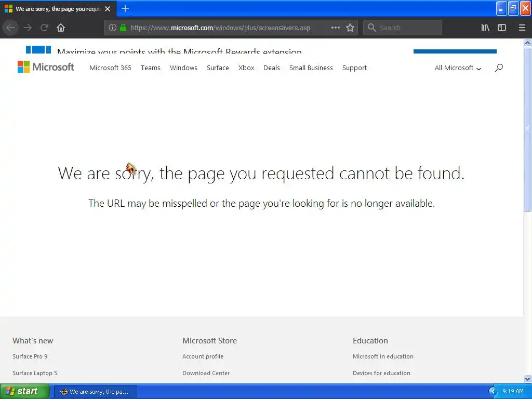This screenshot has height=399, width=532.
Task: Go to the browser Home page
Action: (x=61, y=28)
